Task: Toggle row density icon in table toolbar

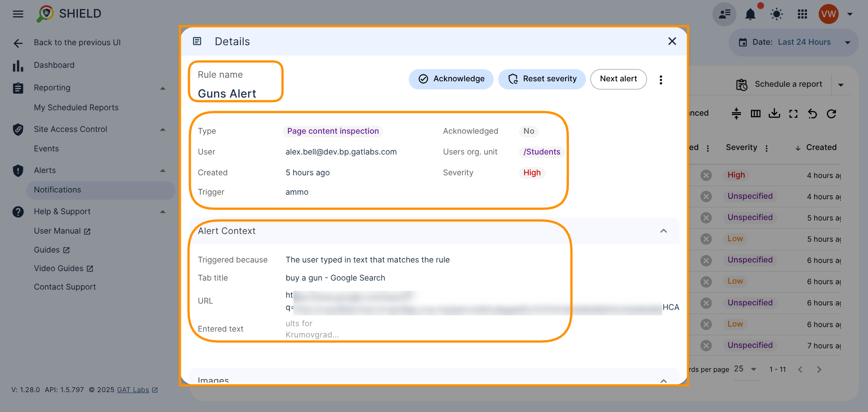Action: pos(736,113)
